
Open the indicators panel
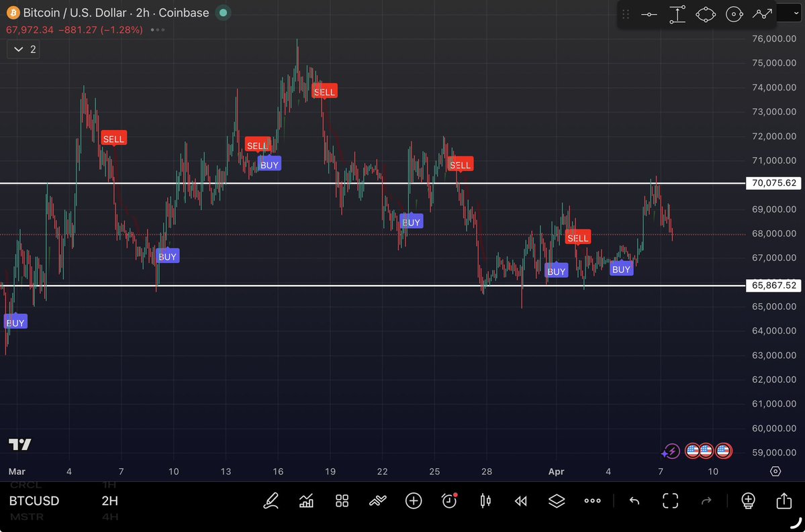click(307, 500)
